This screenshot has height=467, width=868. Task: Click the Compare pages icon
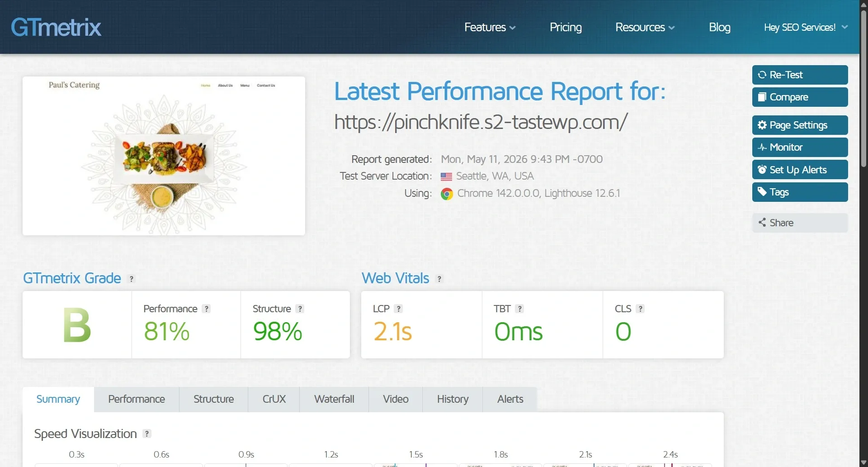tap(762, 97)
